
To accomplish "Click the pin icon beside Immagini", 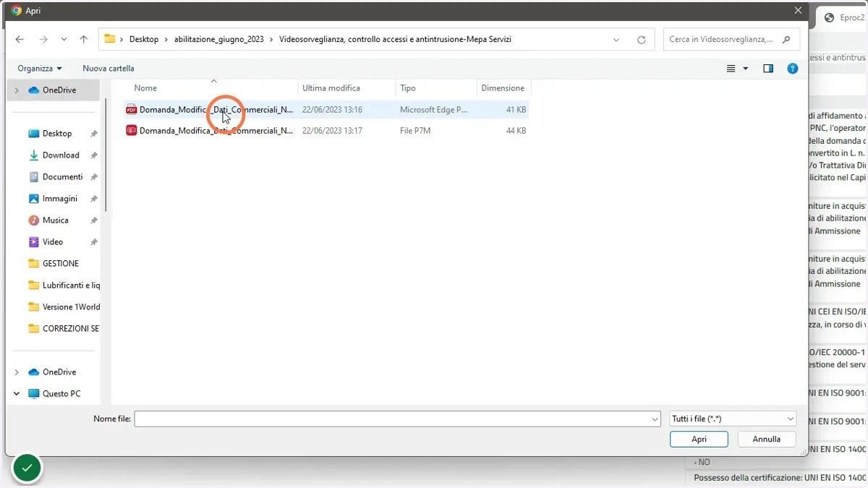I will tap(94, 199).
